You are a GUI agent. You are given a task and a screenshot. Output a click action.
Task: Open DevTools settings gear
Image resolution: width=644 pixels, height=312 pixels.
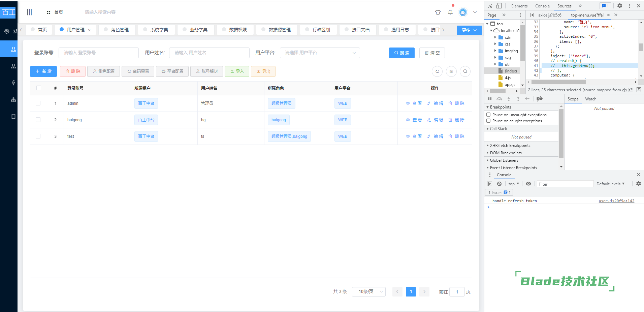point(620,6)
